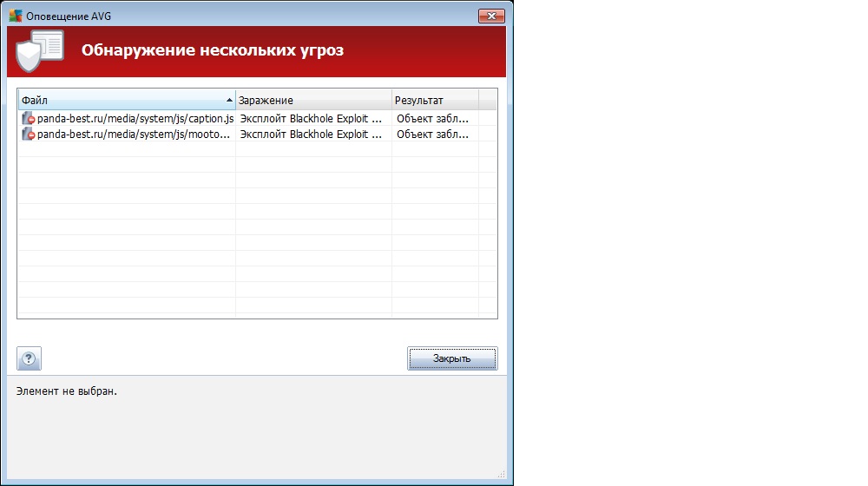
Task: Select the panda-best.ru/media/system/js/caption.js entry
Action: [135, 118]
